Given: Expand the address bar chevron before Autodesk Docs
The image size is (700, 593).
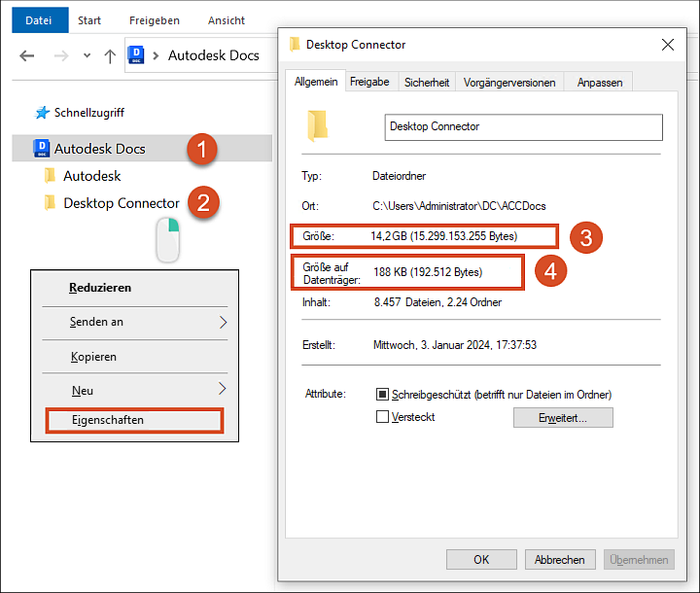Looking at the screenshot, I should pos(156,55).
